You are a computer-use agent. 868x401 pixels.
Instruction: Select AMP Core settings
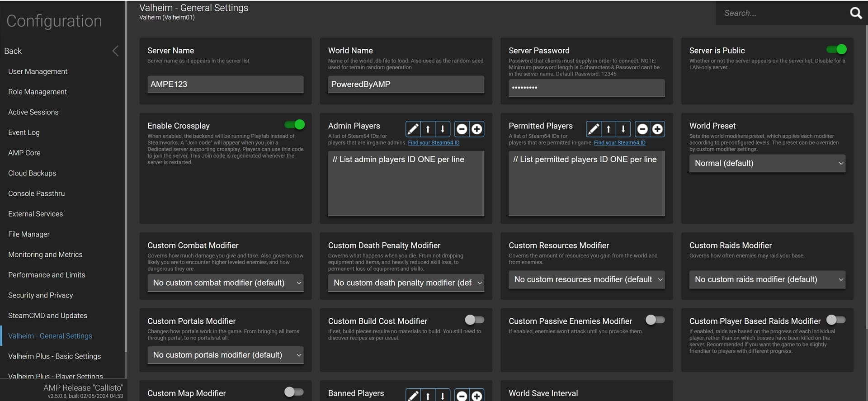[24, 153]
